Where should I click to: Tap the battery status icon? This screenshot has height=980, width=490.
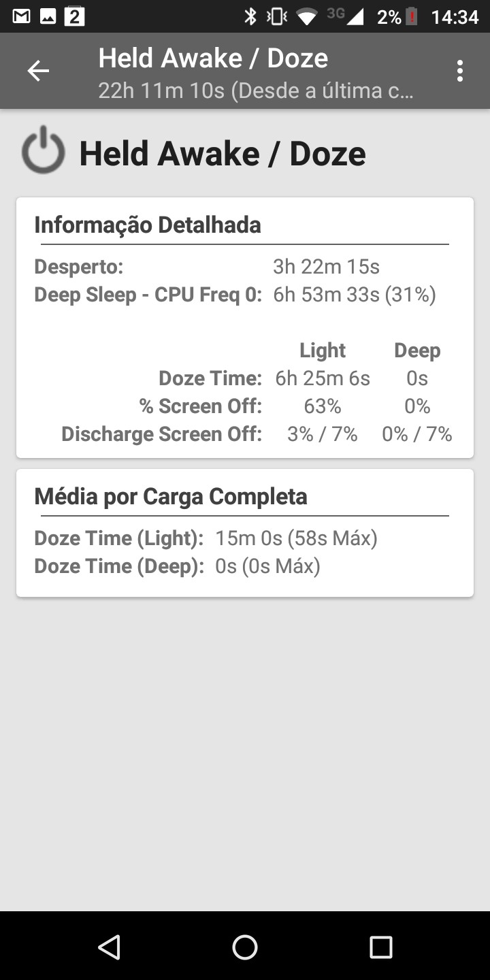411,16
